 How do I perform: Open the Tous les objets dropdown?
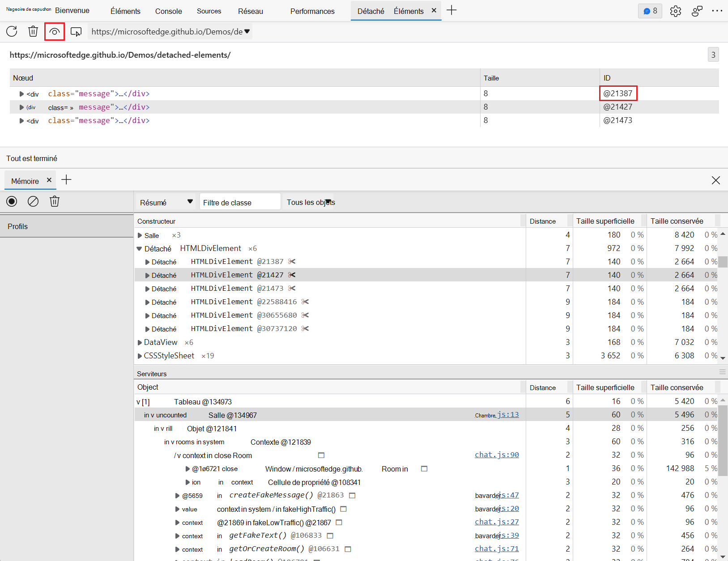pyautogui.click(x=310, y=202)
